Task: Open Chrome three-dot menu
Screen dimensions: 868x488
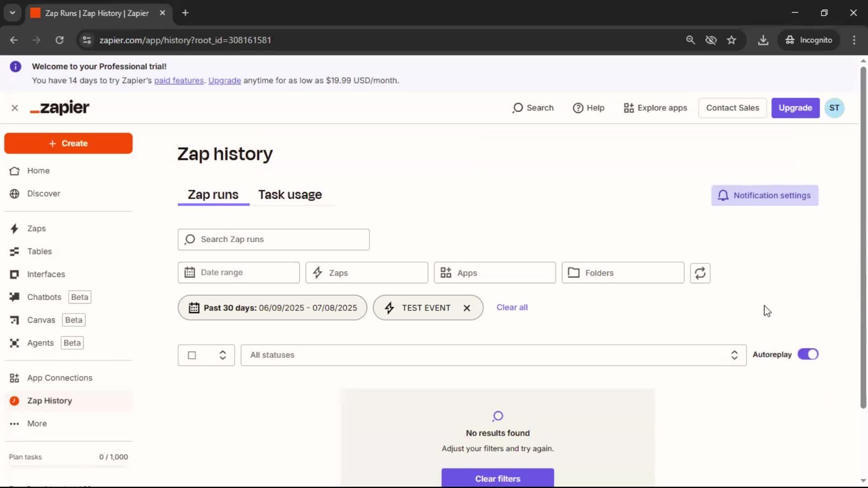Action: coord(854,40)
